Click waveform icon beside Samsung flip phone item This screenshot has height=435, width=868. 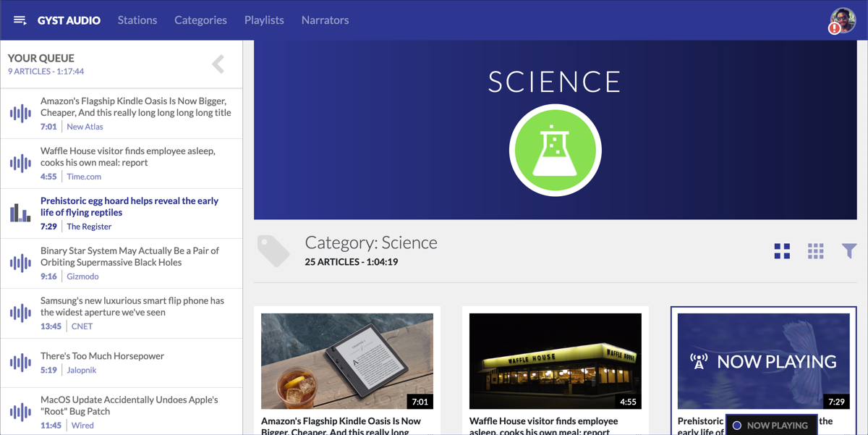[20, 313]
